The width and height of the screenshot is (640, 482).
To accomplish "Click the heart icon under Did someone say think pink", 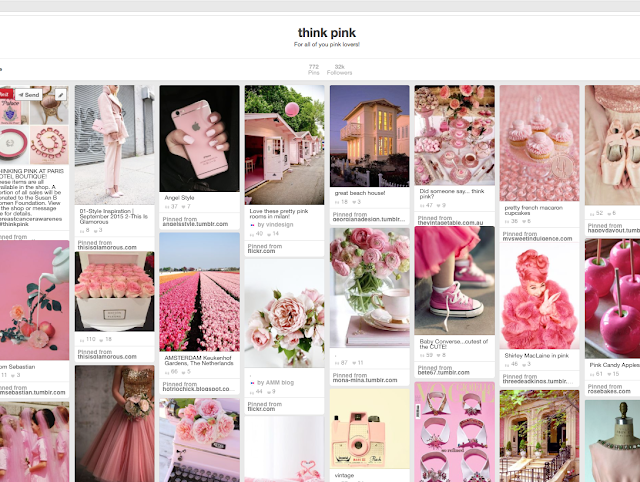I will [439, 206].
